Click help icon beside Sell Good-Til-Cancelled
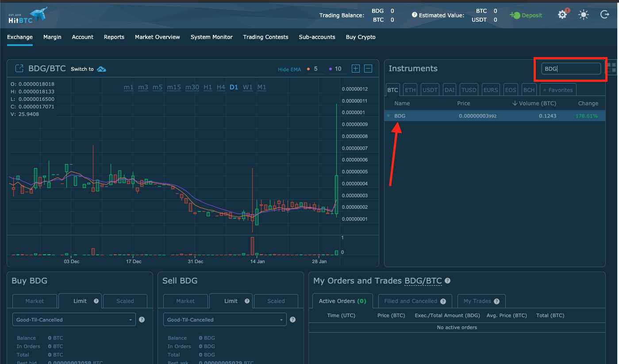 coord(292,319)
